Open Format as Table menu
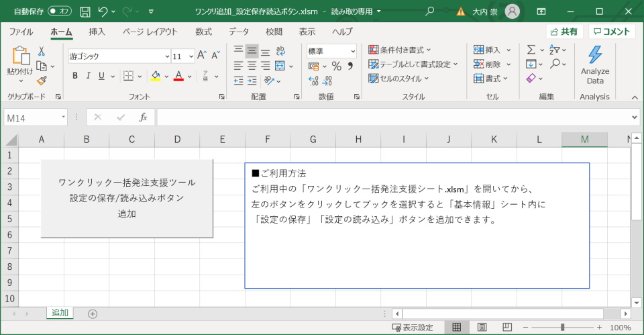 pyautogui.click(x=413, y=64)
